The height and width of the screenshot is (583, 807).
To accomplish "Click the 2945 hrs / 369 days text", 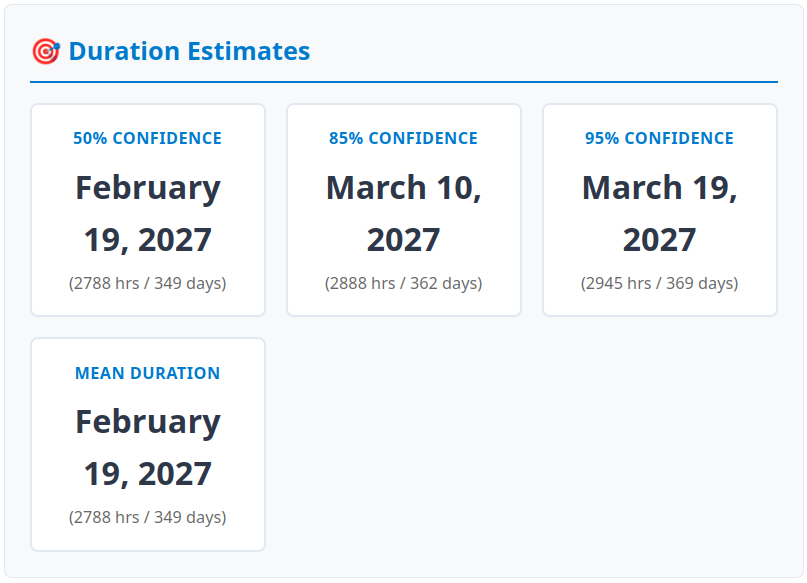I will [x=659, y=283].
